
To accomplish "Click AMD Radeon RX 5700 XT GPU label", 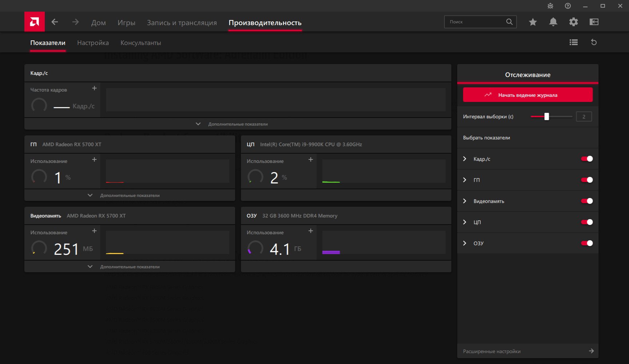I will point(72,145).
